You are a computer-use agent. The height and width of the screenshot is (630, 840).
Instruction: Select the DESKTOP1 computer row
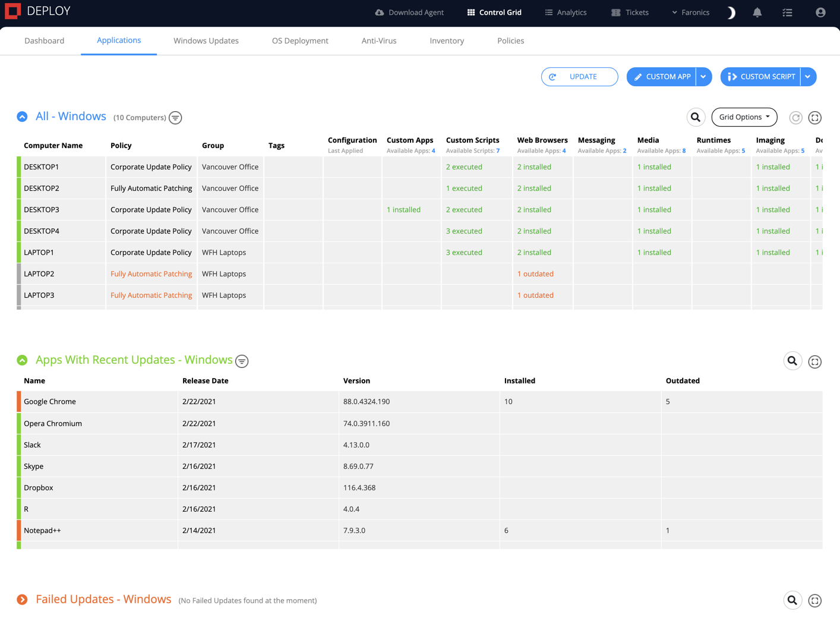pyautogui.click(x=419, y=167)
